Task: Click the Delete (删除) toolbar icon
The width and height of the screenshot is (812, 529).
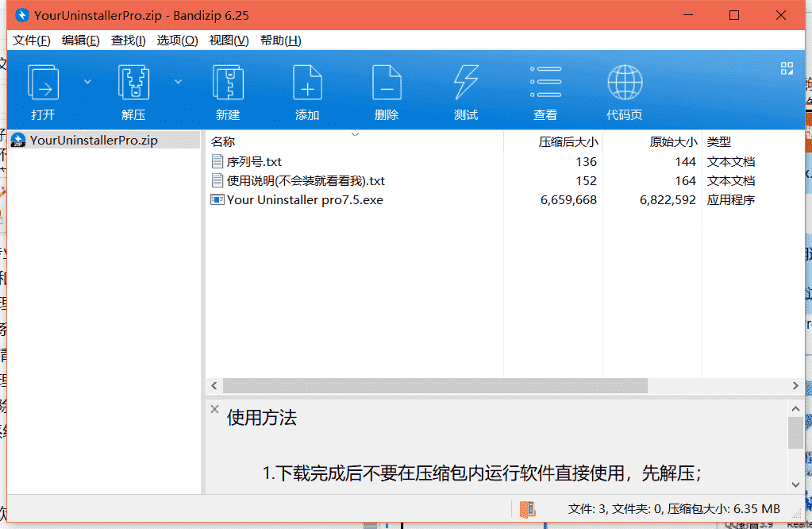Action: [x=387, y=82]
